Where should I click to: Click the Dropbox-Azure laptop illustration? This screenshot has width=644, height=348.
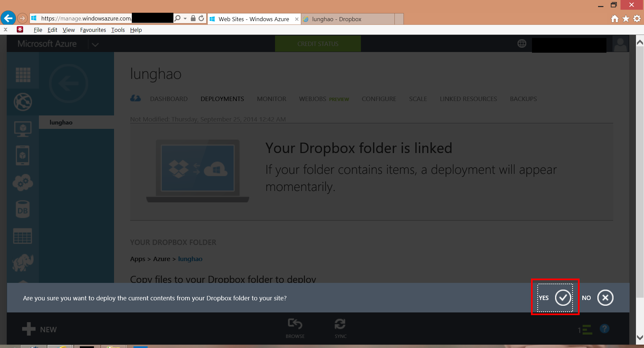(198, 171)
